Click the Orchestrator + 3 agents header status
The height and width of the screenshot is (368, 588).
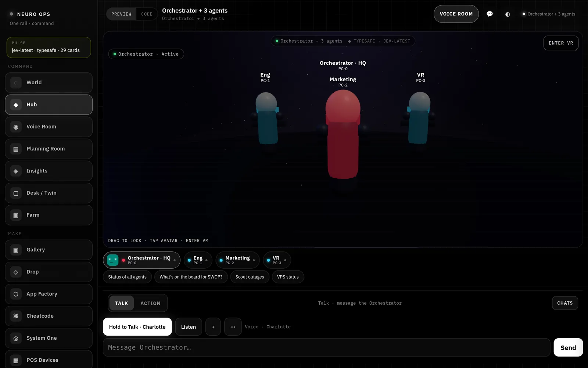(x=549, y=14)
